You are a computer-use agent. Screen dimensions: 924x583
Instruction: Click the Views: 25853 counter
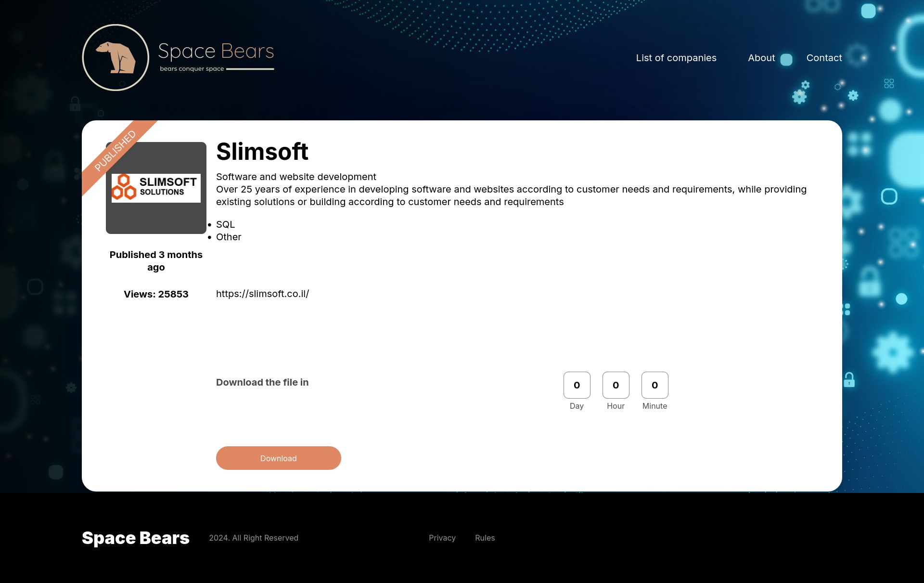coord(156,294)
